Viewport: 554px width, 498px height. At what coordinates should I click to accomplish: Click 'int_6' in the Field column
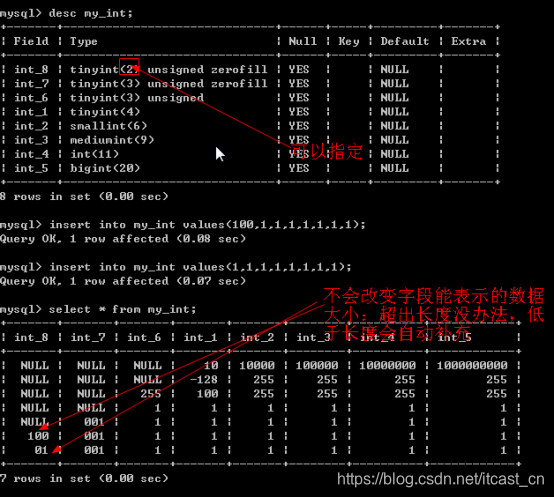pos(31,98)
